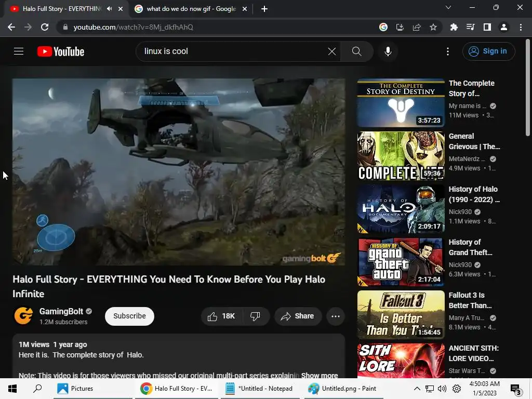Screen dimensions: 532x399
Task: Close the Halo Full Story tab
Action: (x=121, y=9)
